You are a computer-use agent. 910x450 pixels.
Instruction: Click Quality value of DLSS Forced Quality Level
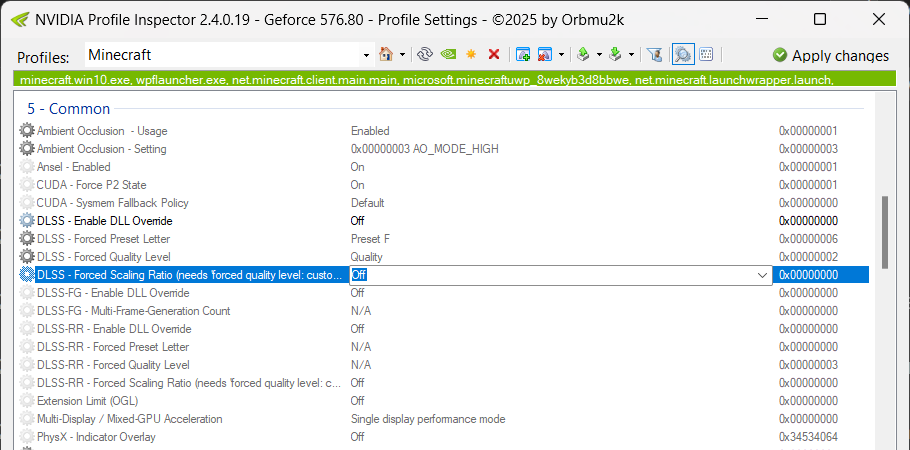click(x=366, y=257)
